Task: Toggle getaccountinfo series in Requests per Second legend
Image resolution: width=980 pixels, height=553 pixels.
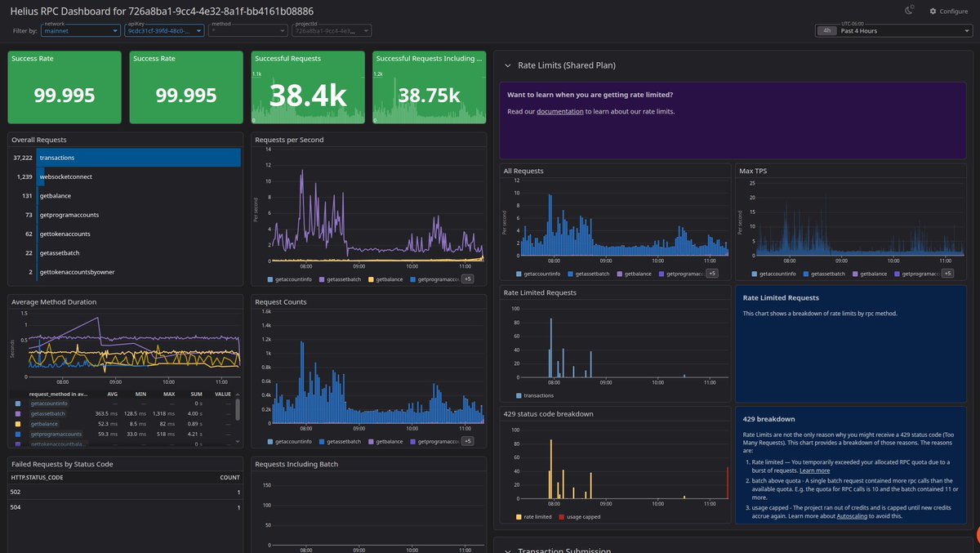Action: 291,279
